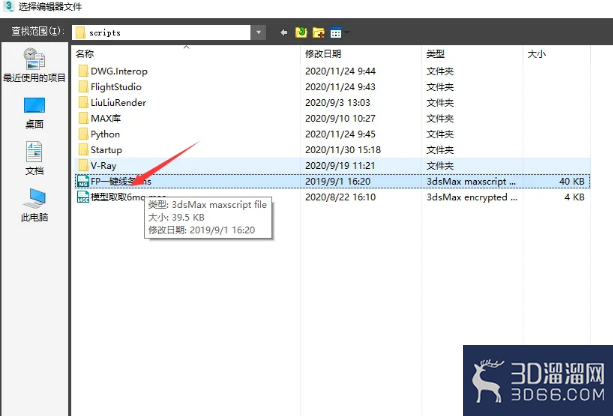Click the V-Ray folder name
Image resolution: width=613 pixels, height=416 pixels.
click(x=104, y=165)
